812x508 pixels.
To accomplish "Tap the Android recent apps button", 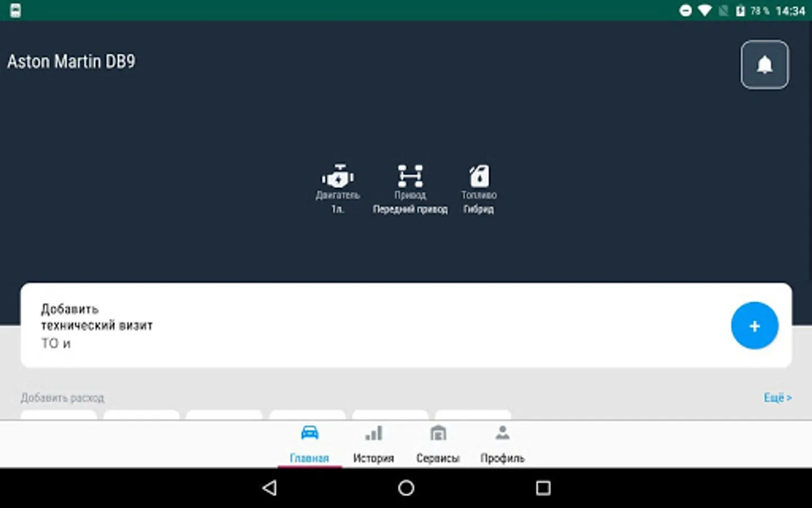I will pyautogui.click(x=543, y=488).
